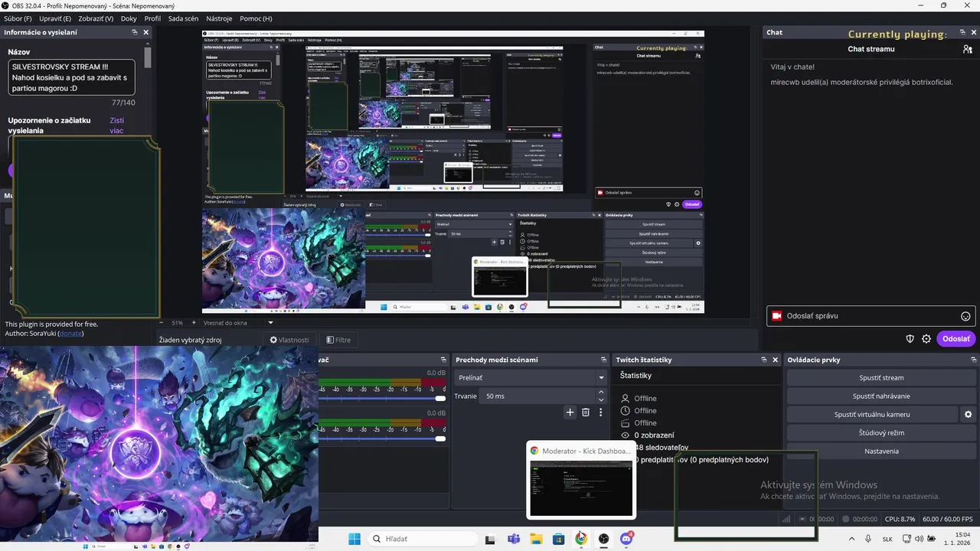Open Microsoft Store from taskbar
The height and width of the screenshot is (551, 980).
[559, 539]
